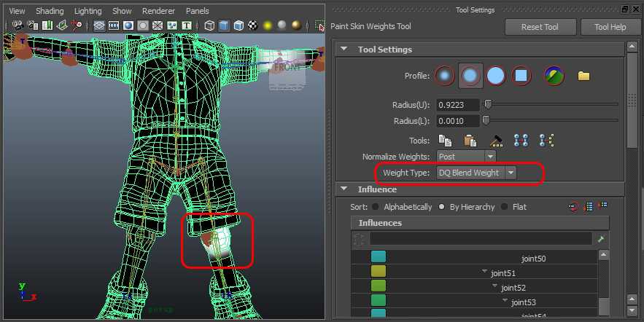Click the Influences filter search field
The image size is (644, 322).
481,239
